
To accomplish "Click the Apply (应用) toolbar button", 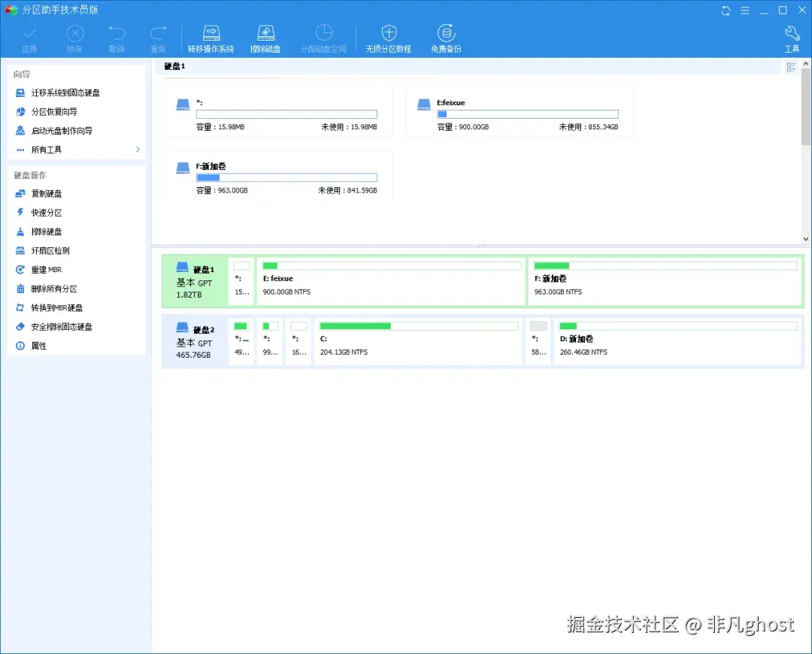I will pyautogui.click(x=29, y=39).
